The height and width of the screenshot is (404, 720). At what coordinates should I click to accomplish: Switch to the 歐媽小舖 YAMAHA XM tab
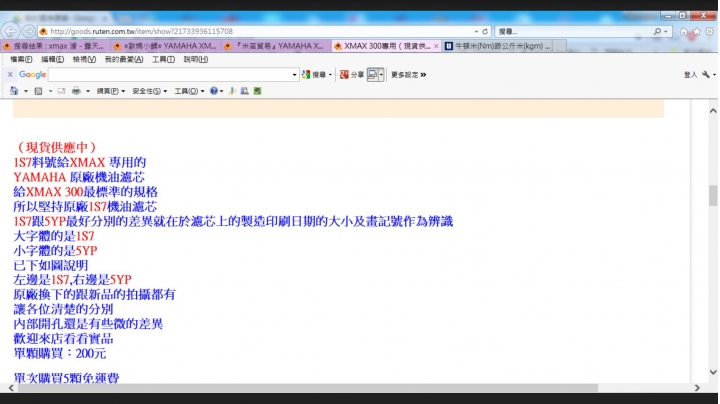(x=166, y=46)
